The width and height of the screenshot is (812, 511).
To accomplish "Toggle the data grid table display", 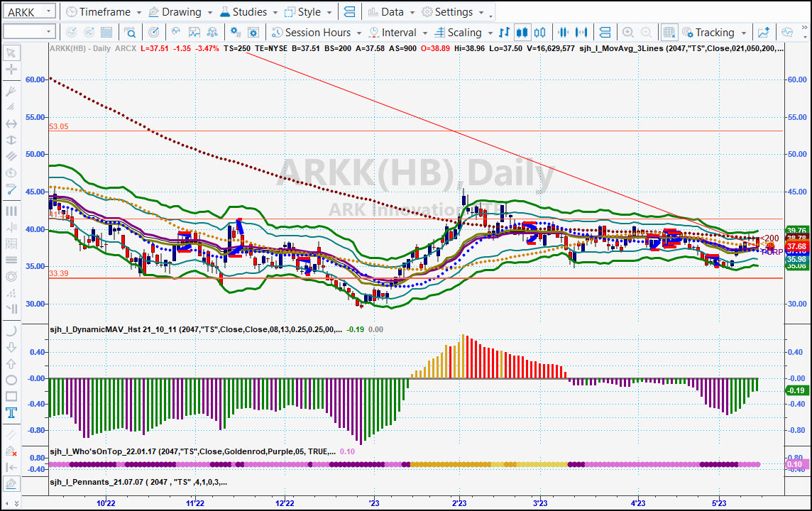I will pyautogui.click(x=669, y=33).
